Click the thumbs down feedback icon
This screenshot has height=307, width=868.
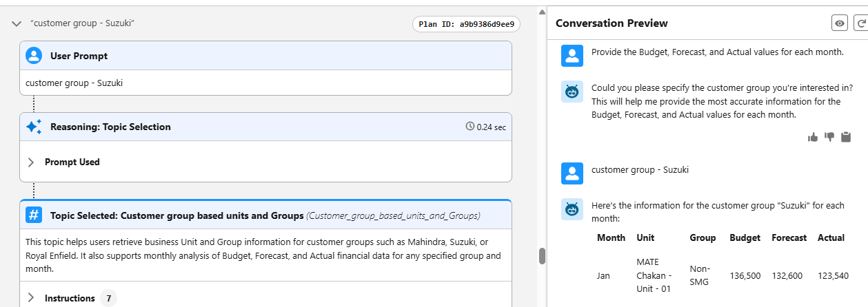click(829, 137)
